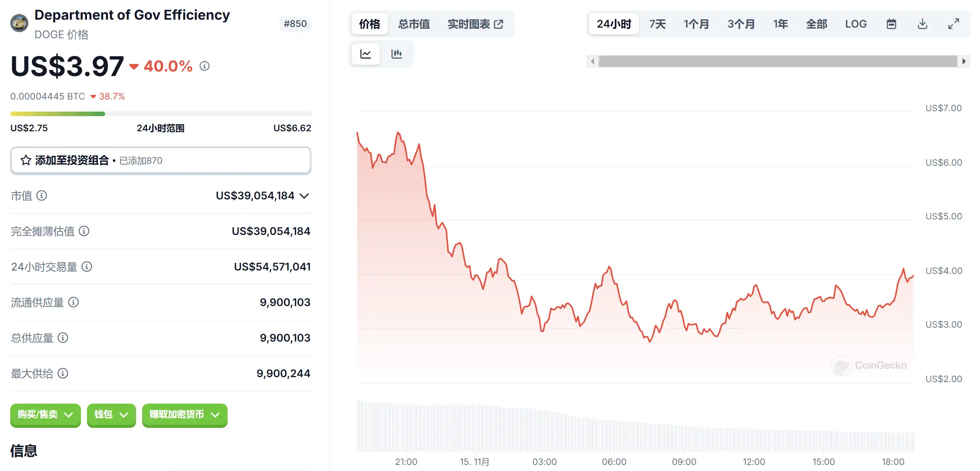Screen dimensions: 980x471
Task: Click the star to add to portfolio
Action: pos(26,160)
